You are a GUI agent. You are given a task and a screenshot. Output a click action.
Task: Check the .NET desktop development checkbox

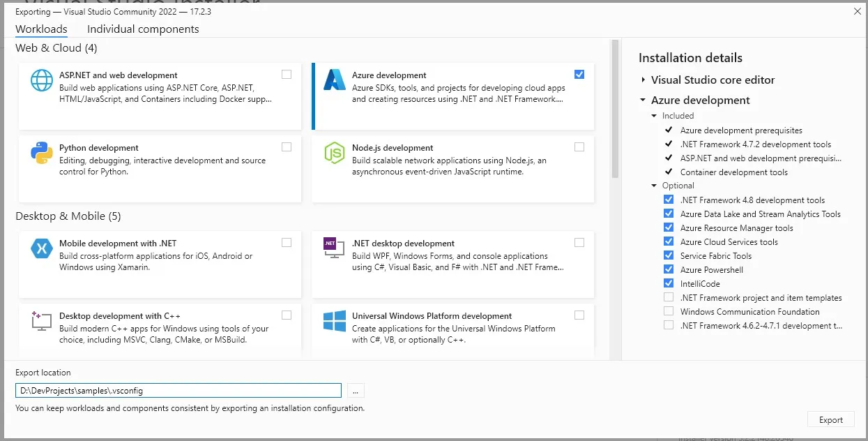coord(579,243)
